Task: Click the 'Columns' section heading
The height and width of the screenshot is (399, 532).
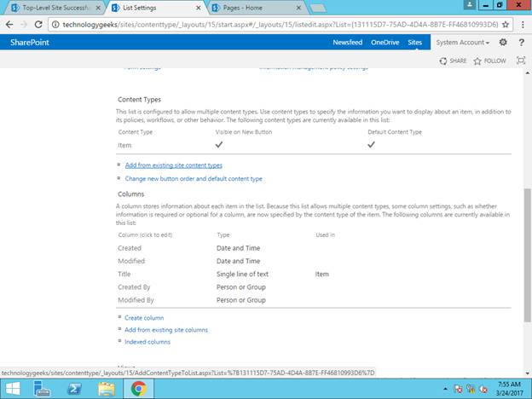Action: point(131,194)
